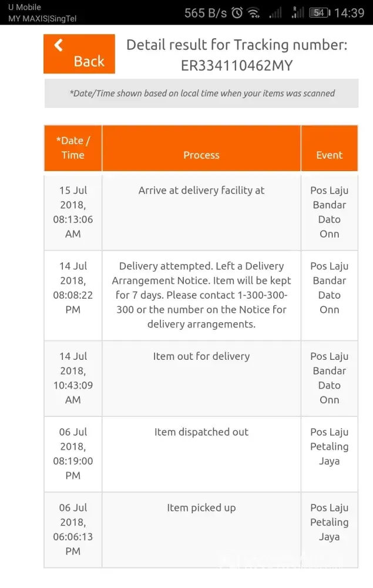This screenshot has width=373, height=588.
Task: Tap the Wi-Fi signal status icon
Action: [254, 12]
